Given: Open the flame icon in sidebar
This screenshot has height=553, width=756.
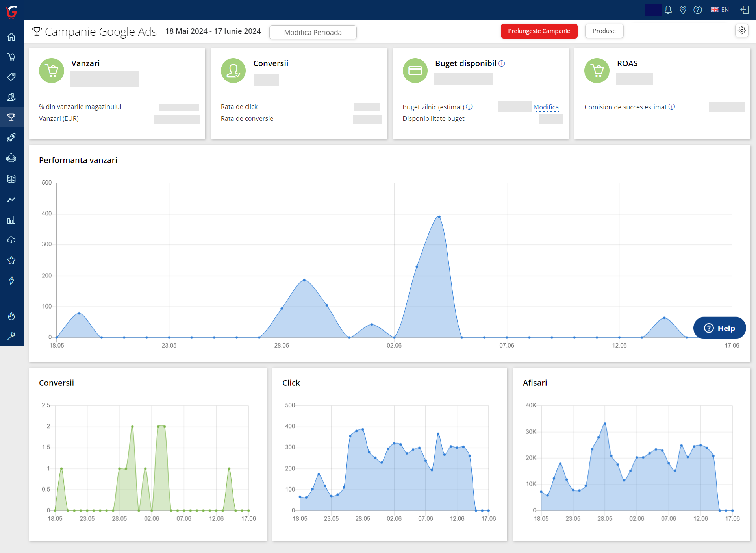Looking at the screenshot, I should (11, 316).
